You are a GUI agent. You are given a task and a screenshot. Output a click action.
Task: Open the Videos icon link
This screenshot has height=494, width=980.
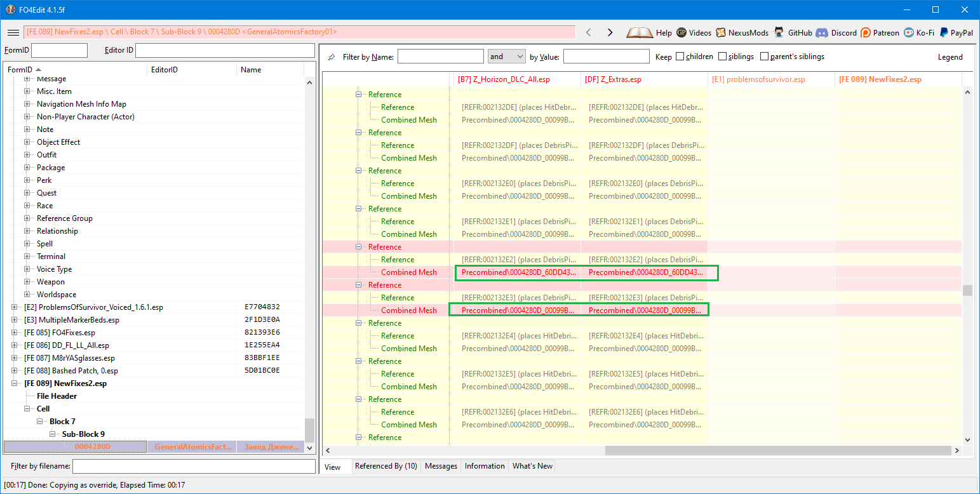[681, 32]
